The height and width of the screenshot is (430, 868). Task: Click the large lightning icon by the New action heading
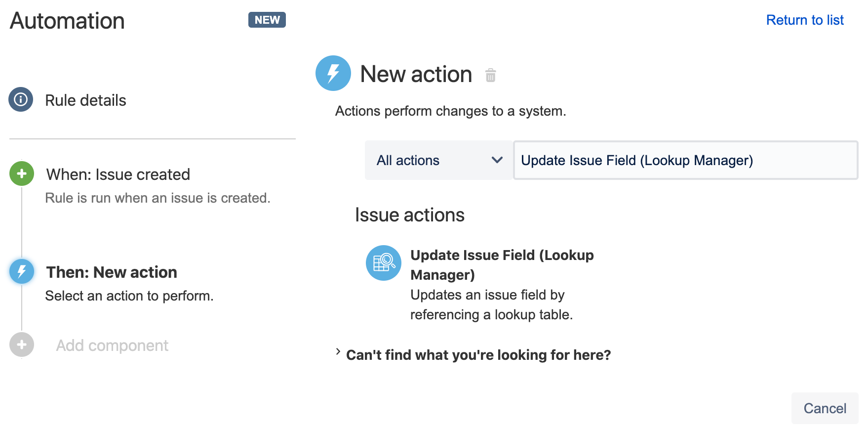tap(333, 73)
